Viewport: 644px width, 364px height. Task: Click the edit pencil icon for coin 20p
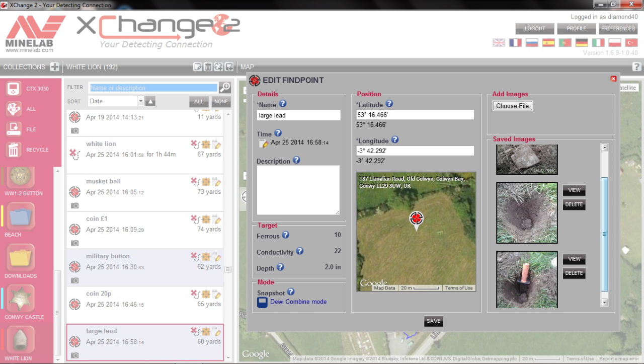[x=217, y=294]
